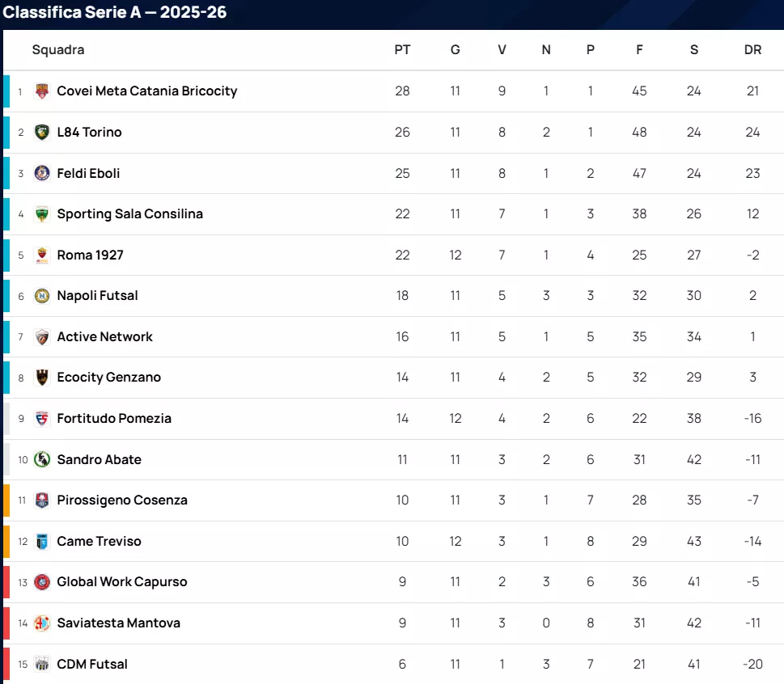The image size is (784, 684).
Task: Click the Ecocity Genzano crest icon
Action: tap(42, 378)
